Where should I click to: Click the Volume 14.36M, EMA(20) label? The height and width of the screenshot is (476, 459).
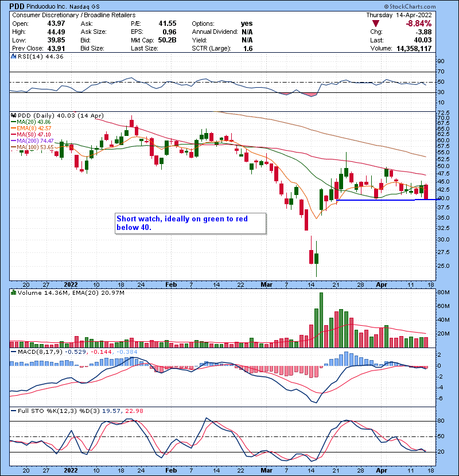pos(71,293)
